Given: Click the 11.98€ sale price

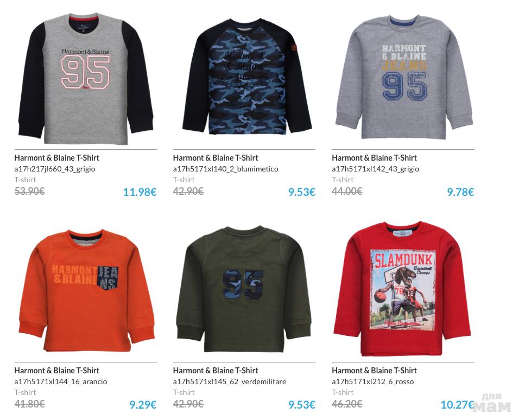Looking at the screenshot, I should click(140, 192).
